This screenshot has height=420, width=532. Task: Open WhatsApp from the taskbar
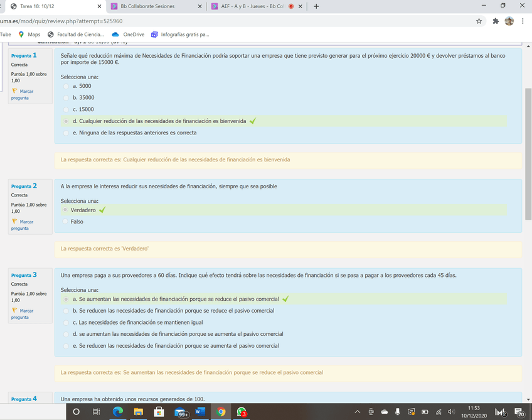[x=241, y=412]
